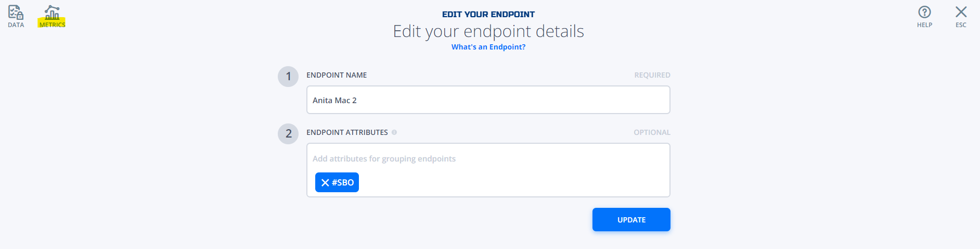Click the UPDATE button
Screen dimensions: 980x249
tap(631, 219)
